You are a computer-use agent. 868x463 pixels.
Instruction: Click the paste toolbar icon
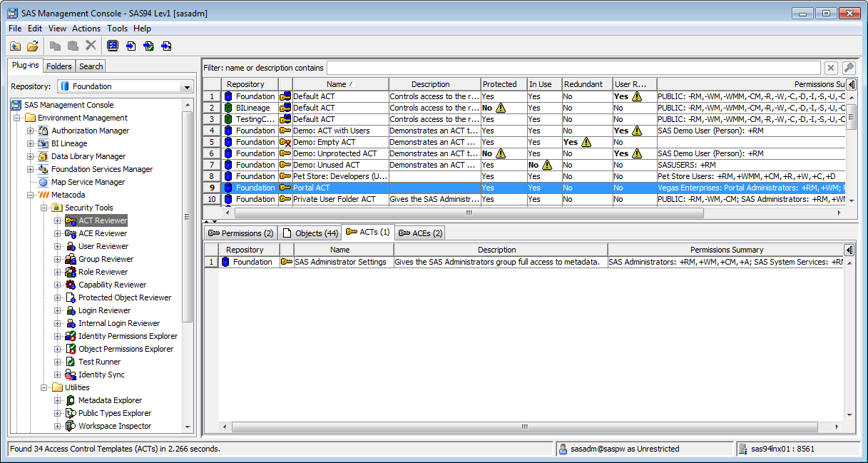pos(73,46)
